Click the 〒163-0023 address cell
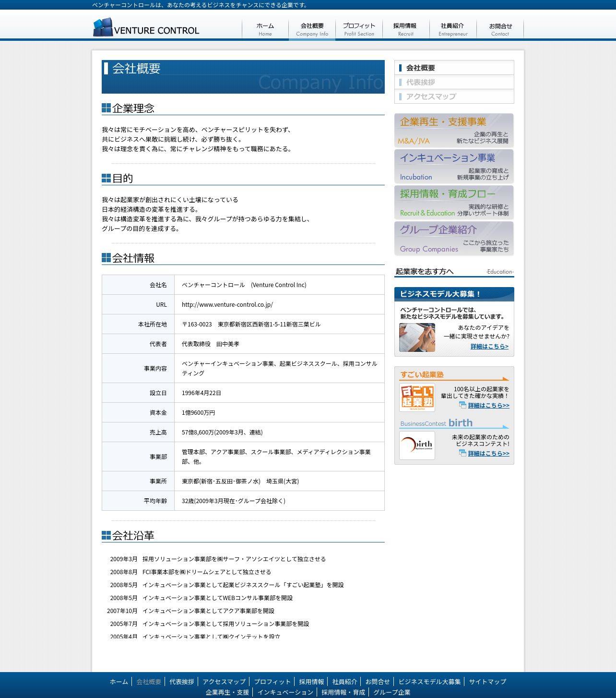 pos(279,324)
